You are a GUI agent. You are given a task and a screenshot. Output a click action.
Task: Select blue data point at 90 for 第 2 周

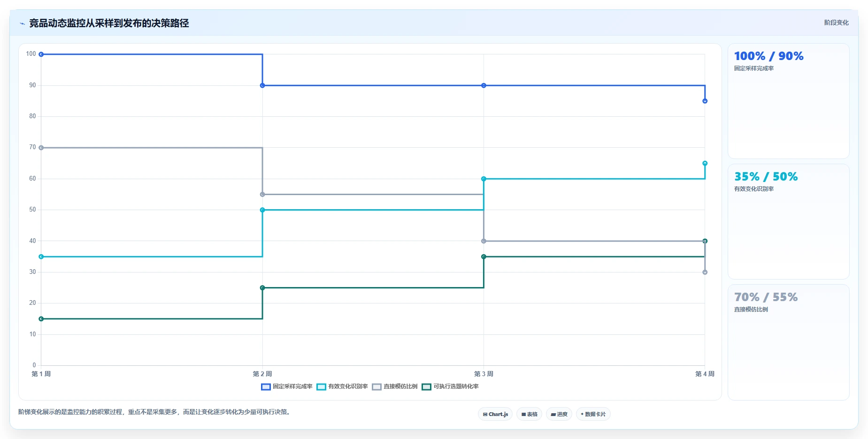point(262,85)
